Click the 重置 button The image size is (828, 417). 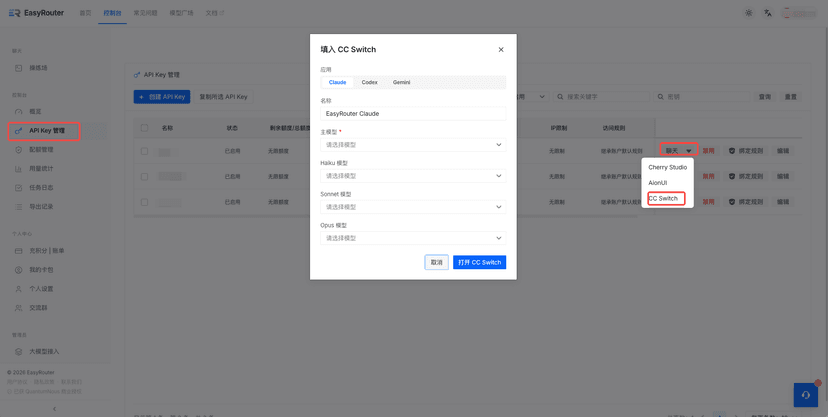pos(791,97)
